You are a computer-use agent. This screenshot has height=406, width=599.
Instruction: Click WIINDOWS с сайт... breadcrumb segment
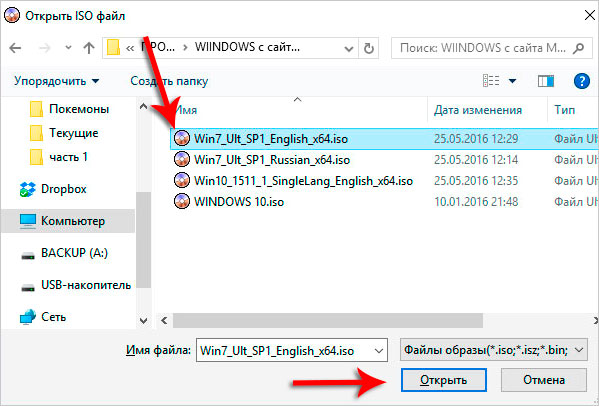(247, 47)
